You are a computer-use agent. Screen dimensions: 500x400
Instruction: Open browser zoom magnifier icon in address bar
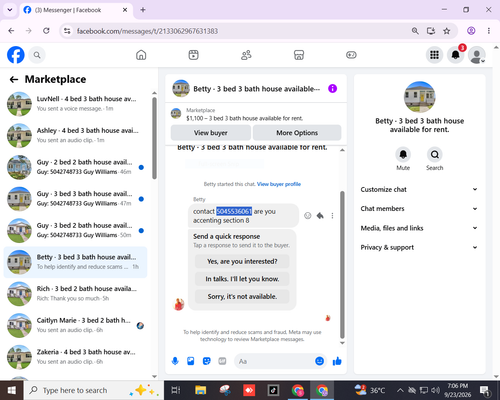click(x=415, y=31)
